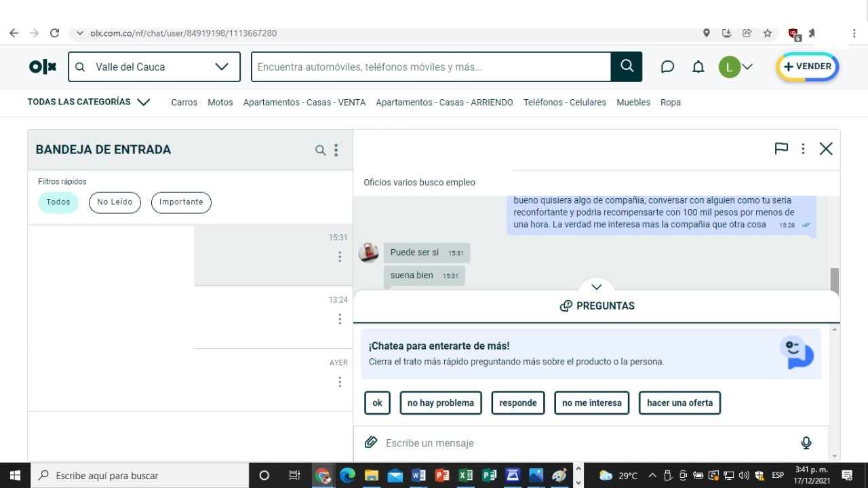Send the 'hacer una oferta' quick reply
The image size is (868, 488).
[679, 402]
